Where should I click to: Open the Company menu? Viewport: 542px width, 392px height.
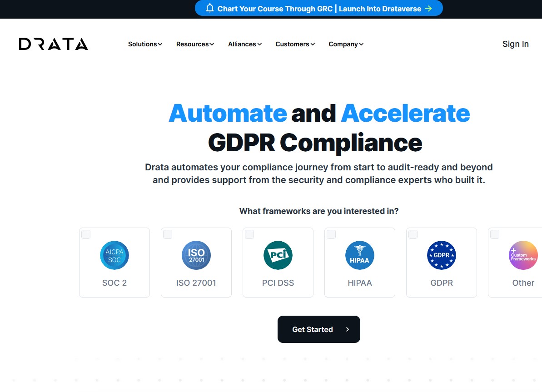pyautogui.click(x=346, y=44)
